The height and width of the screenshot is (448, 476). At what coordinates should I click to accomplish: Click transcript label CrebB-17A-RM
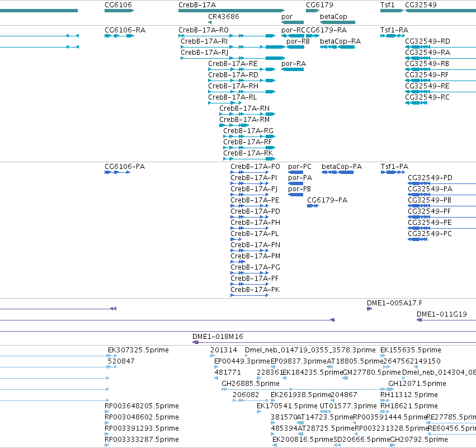point(244,120)
